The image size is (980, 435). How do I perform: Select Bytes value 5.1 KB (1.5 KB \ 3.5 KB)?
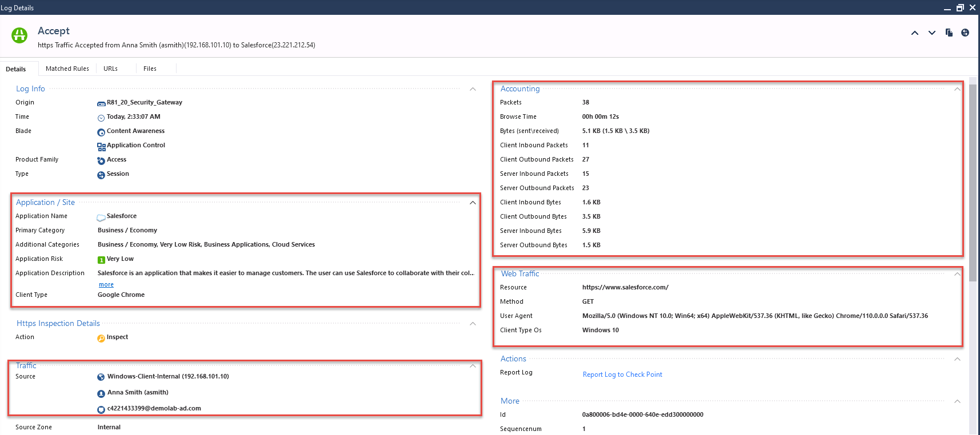click(x=616, y=131)
